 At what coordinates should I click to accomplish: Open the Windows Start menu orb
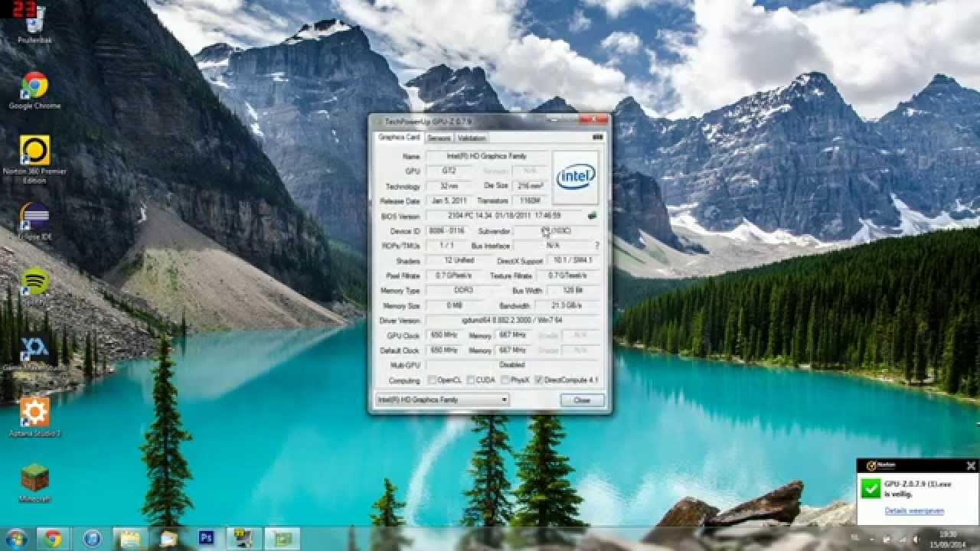[x=15, y=538]
